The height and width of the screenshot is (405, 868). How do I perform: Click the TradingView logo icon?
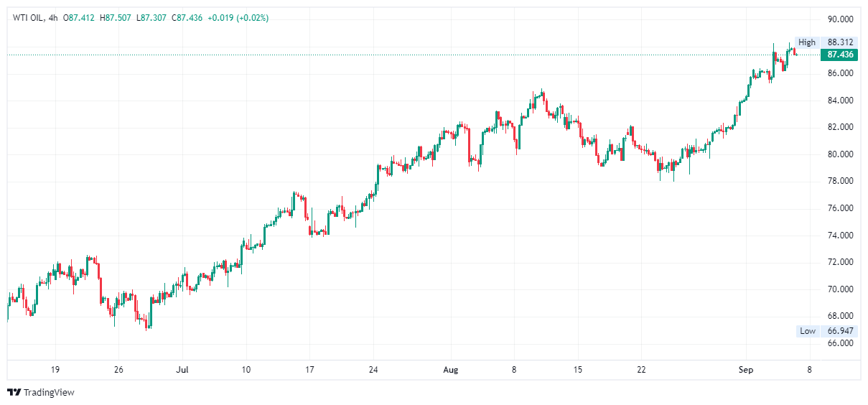[14, 392]
